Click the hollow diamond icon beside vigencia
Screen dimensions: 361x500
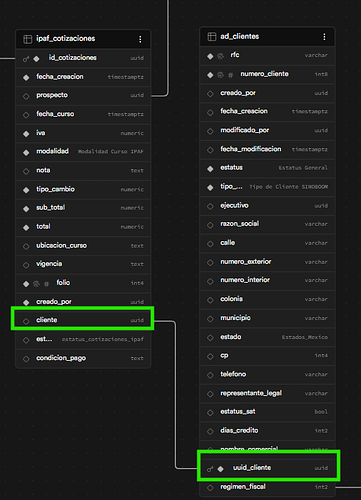(x=26, y=265)
